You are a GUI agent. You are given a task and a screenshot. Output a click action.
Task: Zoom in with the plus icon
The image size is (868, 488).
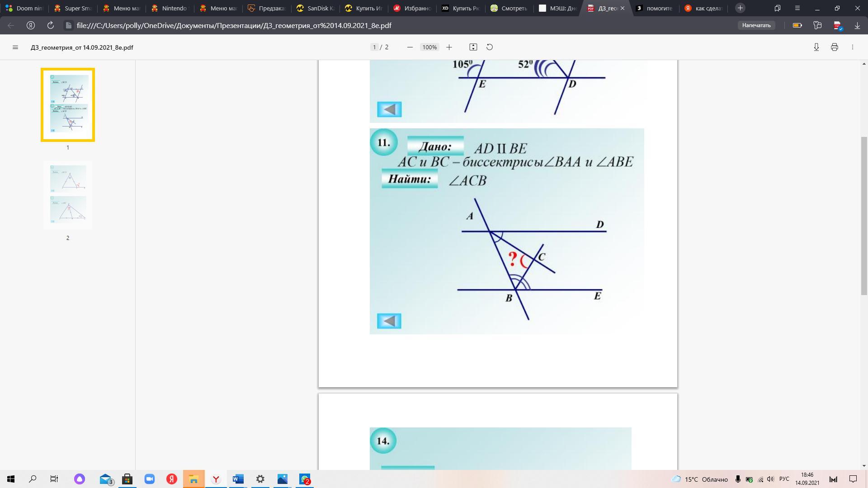[449, 47]
